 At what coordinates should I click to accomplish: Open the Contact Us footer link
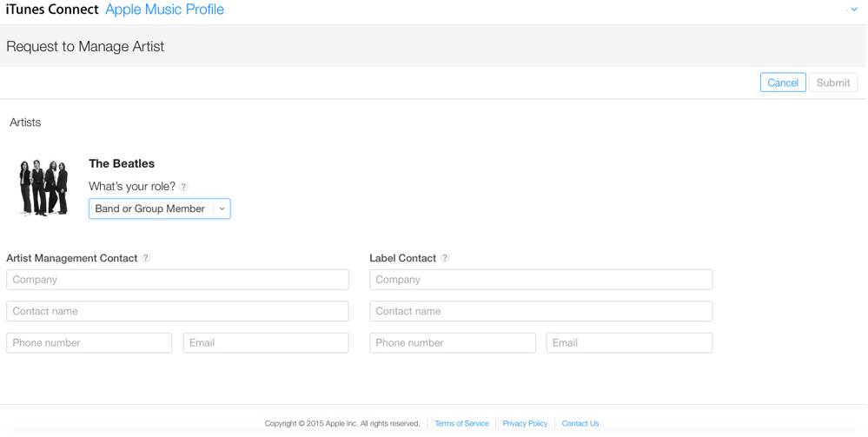(x=580, y=423)
